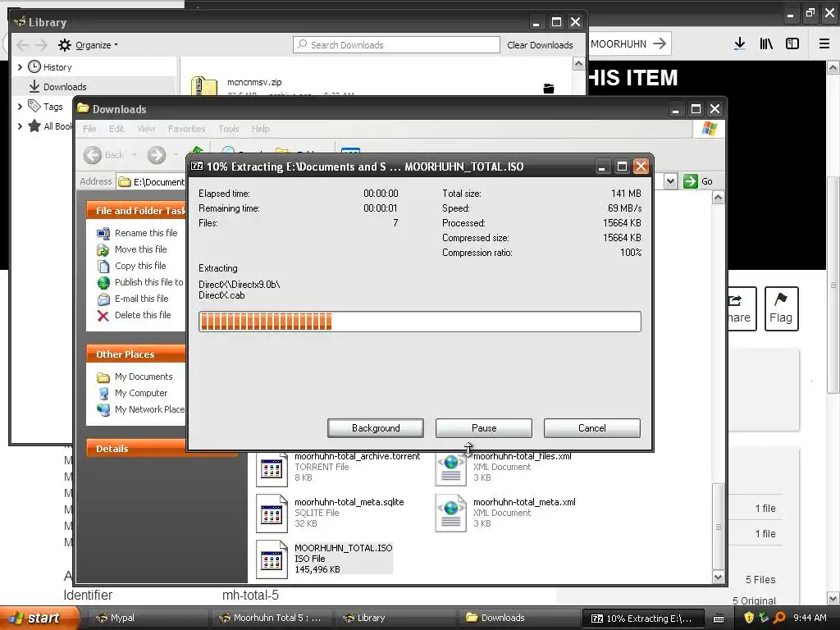
Task: Select Downloads in Library sidebar
Action: click(64, 87)
